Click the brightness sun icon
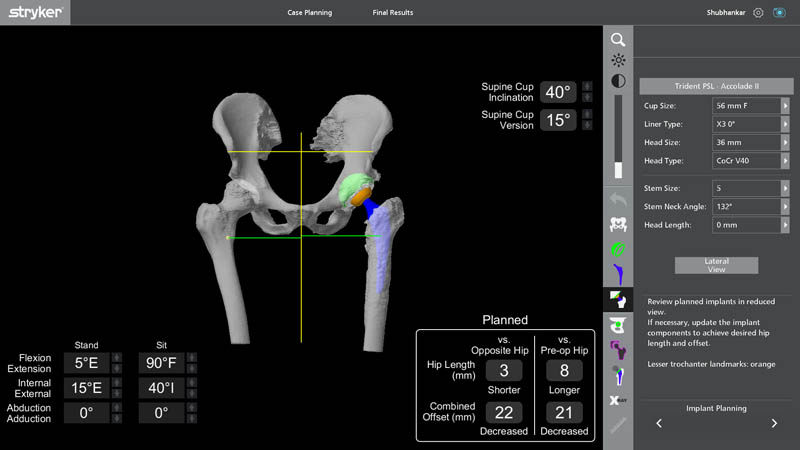This screenshot has height=450, width=800. click(x=618, y=60)
